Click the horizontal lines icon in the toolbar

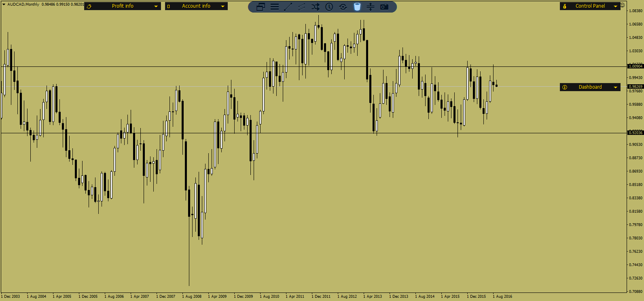tap(275, 7)
